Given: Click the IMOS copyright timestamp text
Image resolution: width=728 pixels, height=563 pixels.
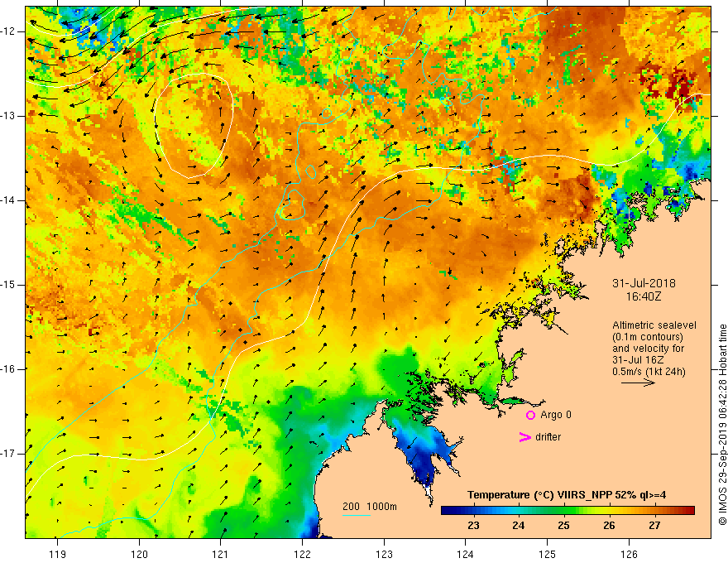Looking at the screenshot, I should [722, 425].
